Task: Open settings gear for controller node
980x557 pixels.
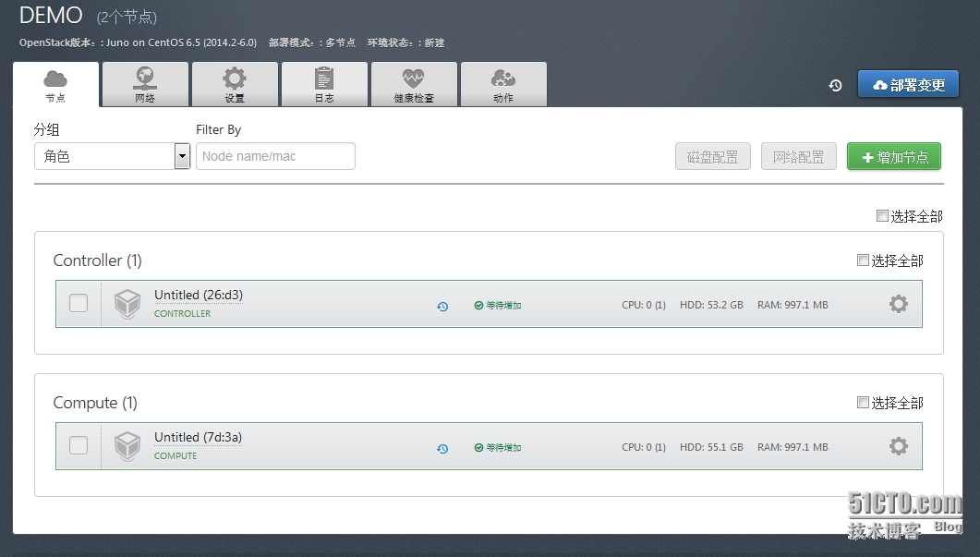Action: click(x=898, y=305)
